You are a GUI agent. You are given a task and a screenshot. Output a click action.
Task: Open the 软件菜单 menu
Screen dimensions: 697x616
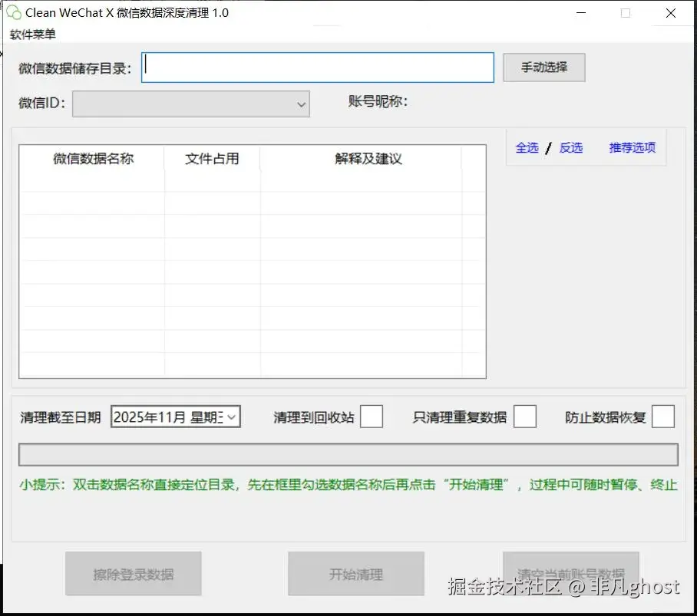click(31, 34)
